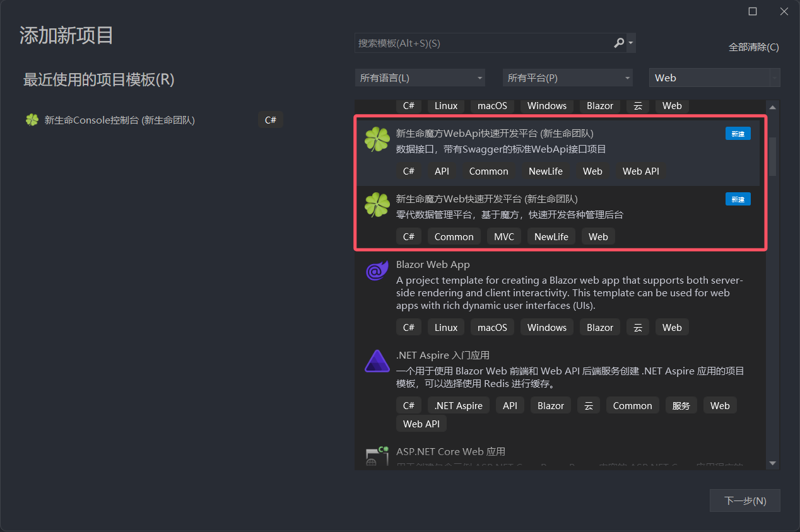
Task: Click NewLife tag on the WebApi template
Action: [x=546, y=171]
